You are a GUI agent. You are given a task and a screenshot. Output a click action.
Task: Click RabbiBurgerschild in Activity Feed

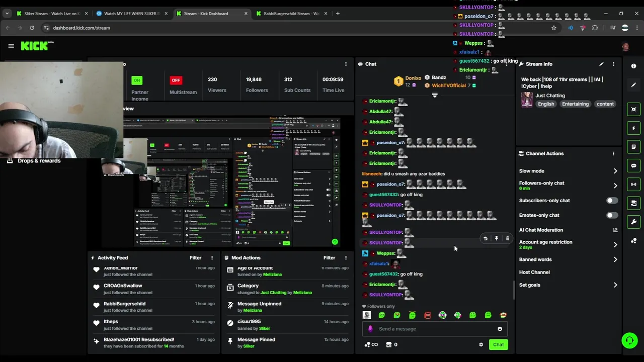point(124,304)
